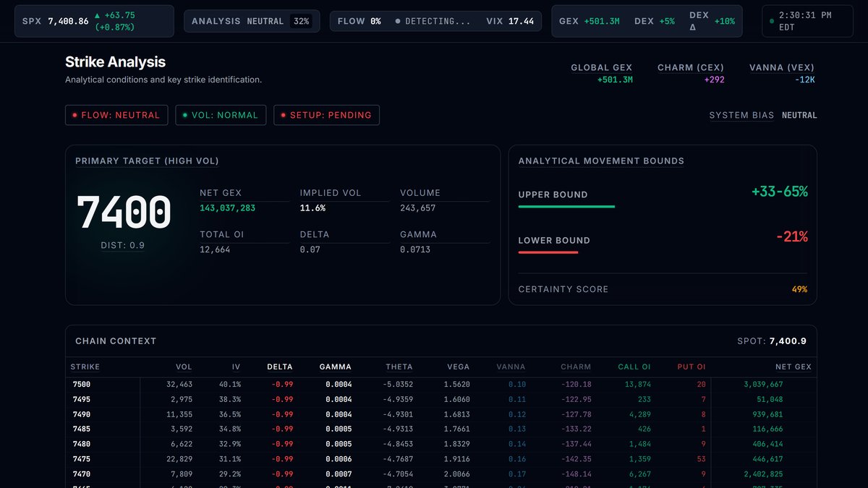Sort by the THETA column header
The image size is (868, 488).
(x=399, y=367)
